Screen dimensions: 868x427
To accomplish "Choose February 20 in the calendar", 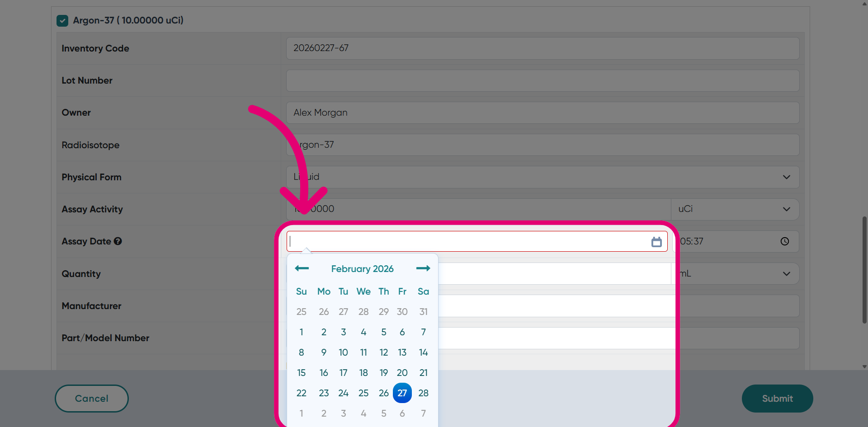I will tap(402, 373).
